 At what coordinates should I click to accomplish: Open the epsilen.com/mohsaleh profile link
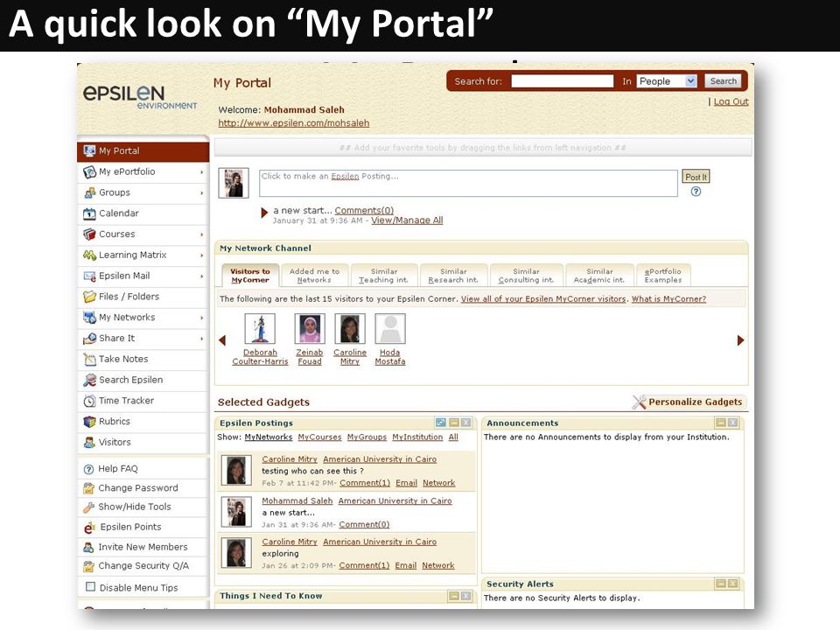tap(294, 123)
